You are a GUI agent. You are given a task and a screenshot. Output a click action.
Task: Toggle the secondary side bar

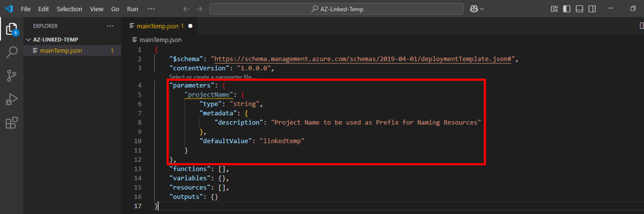592,9
